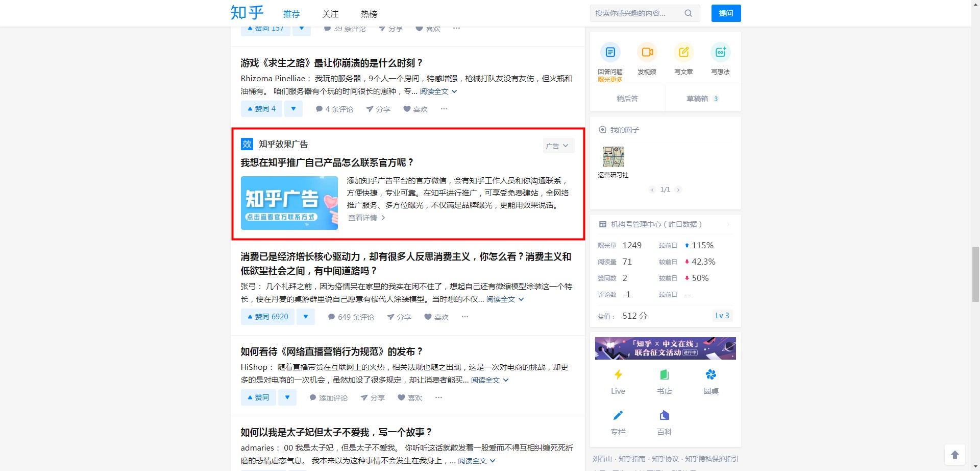Open the 回答问题 icon
This screenshot has height=471, width=980.
(x=610, y=52)
